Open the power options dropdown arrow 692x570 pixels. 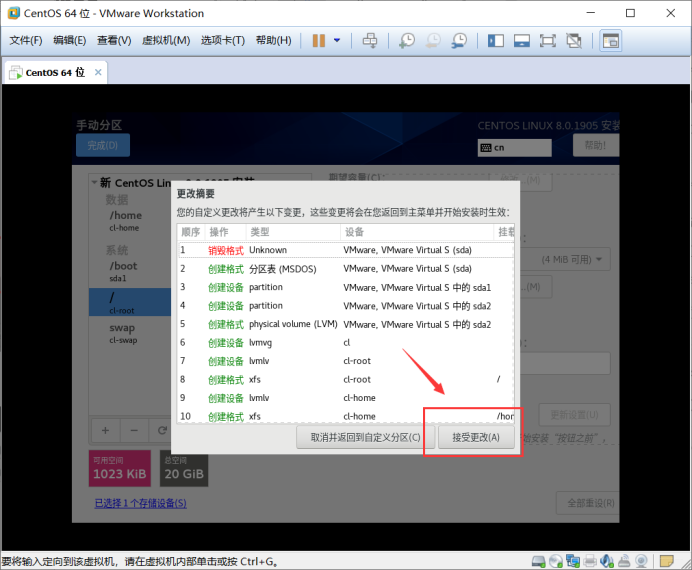tap(337, 41)
